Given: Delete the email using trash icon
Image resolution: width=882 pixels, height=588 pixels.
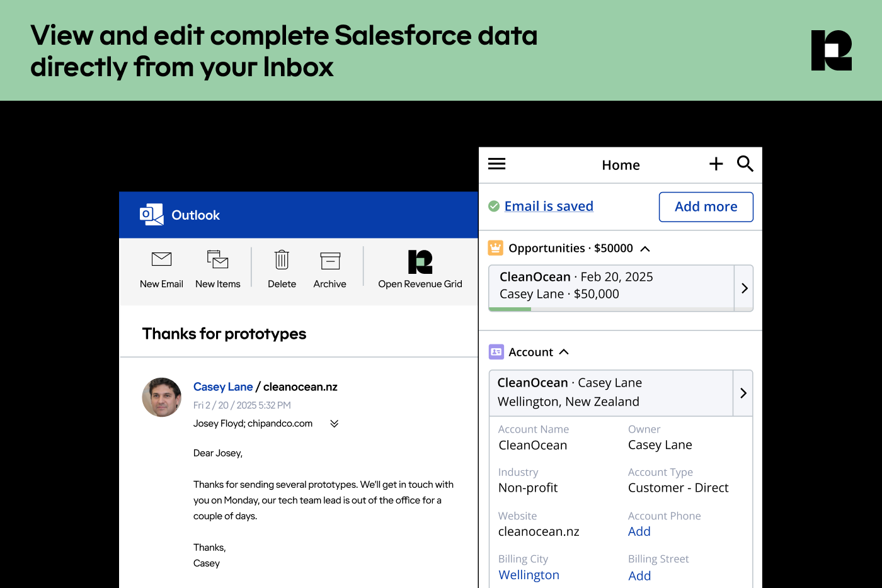Looking at the screenshot, I should pos(282,259).
